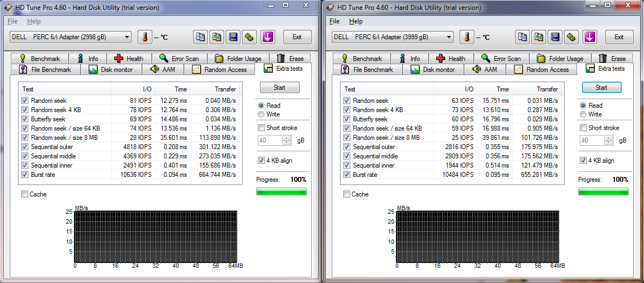Open options gear icon in left window
The height and width of the screenshot is (283, 644).
[x=249, y=37]
